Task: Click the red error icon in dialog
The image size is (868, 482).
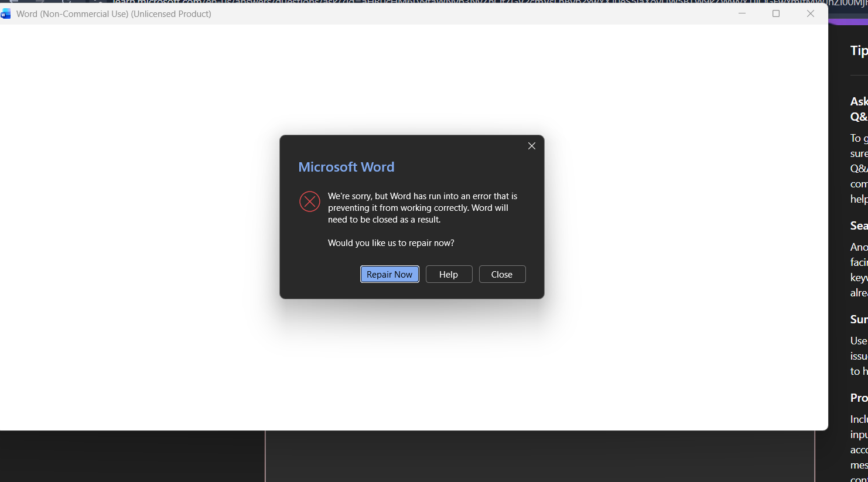Action: 310,201
